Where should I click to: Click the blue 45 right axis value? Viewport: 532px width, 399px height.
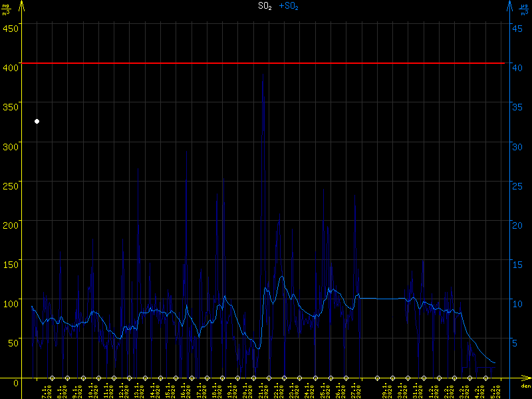[519, 28]
